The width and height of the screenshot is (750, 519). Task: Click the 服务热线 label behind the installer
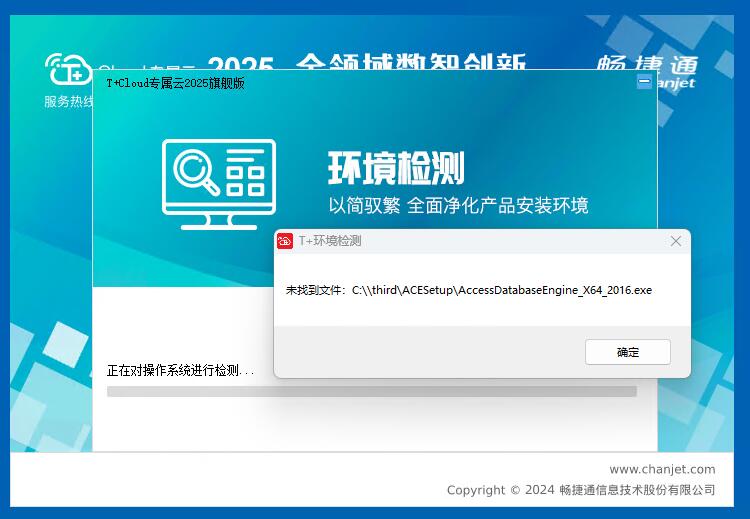click(68, 101)
